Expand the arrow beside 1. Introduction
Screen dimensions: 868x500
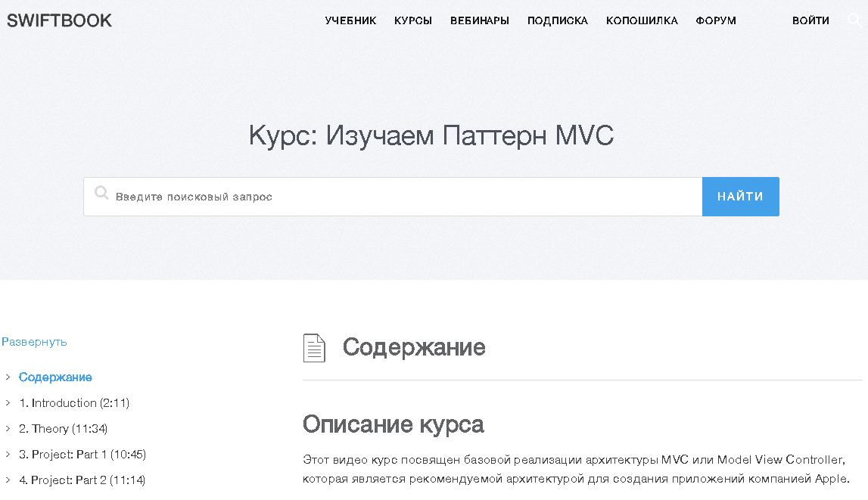pyautogui.click(x=8, y=403)
